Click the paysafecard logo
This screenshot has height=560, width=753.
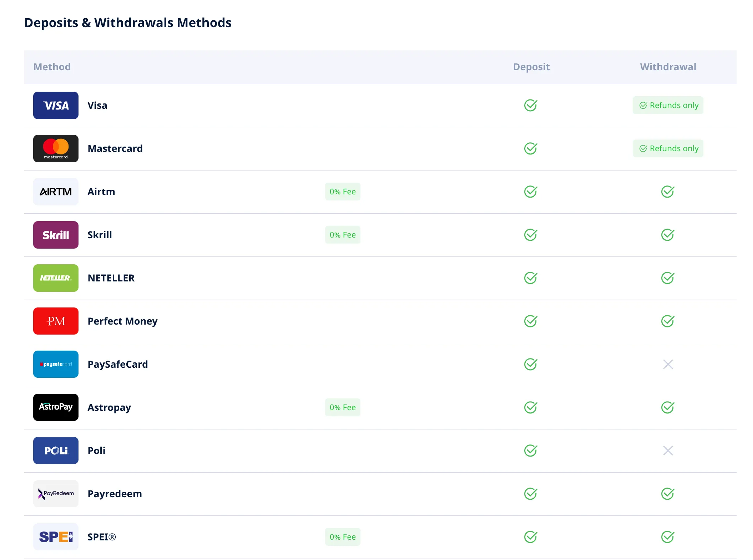click(56, 364)
